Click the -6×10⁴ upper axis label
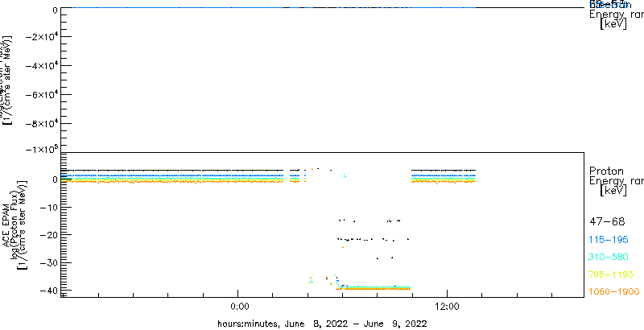 [41, 94]
